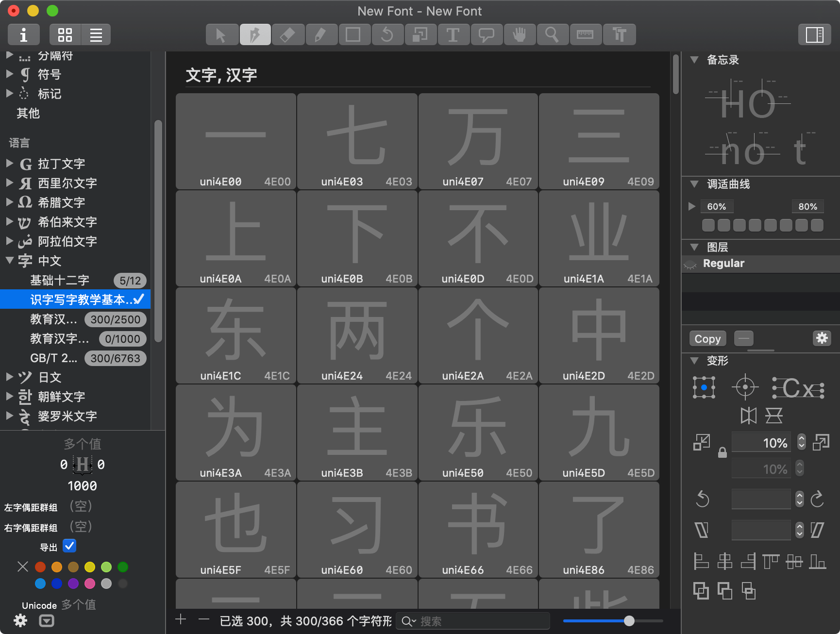Screen dimensions: 840x634
Task: Select the Draw pen tool
Action: (255, 34)
